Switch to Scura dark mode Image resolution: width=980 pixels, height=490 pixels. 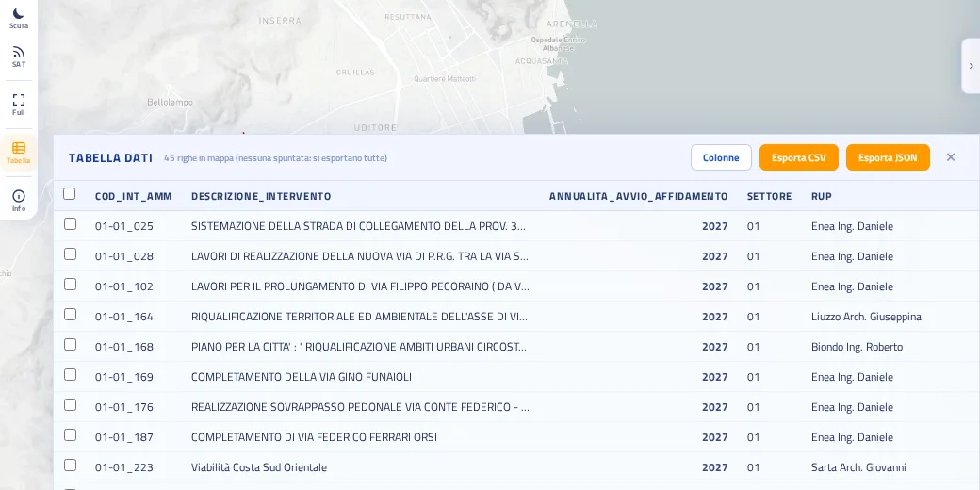(19, 18)
